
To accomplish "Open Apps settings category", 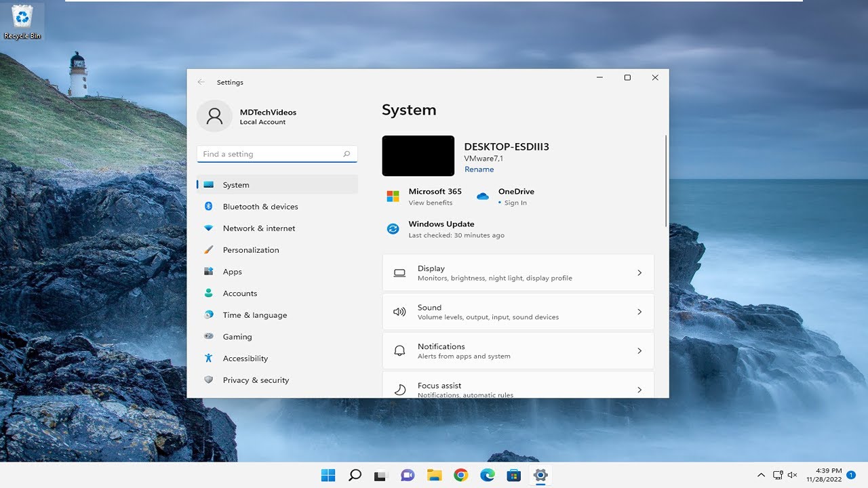I will (277, 271).
